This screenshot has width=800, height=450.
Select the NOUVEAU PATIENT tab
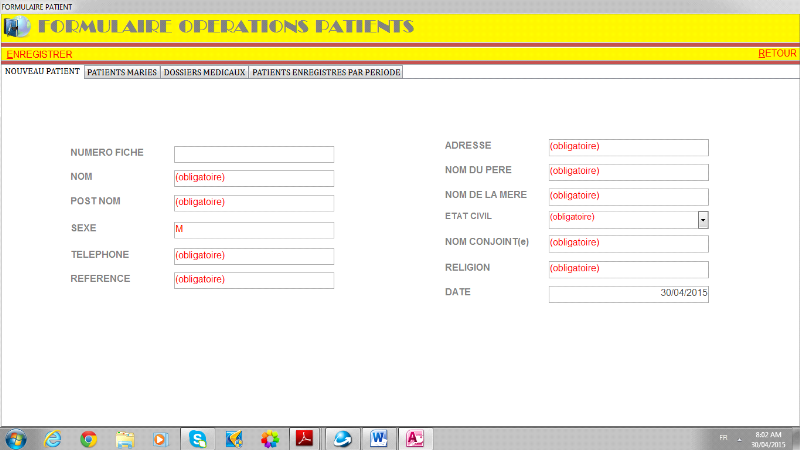pyautogui.click(x=42, y=71)
